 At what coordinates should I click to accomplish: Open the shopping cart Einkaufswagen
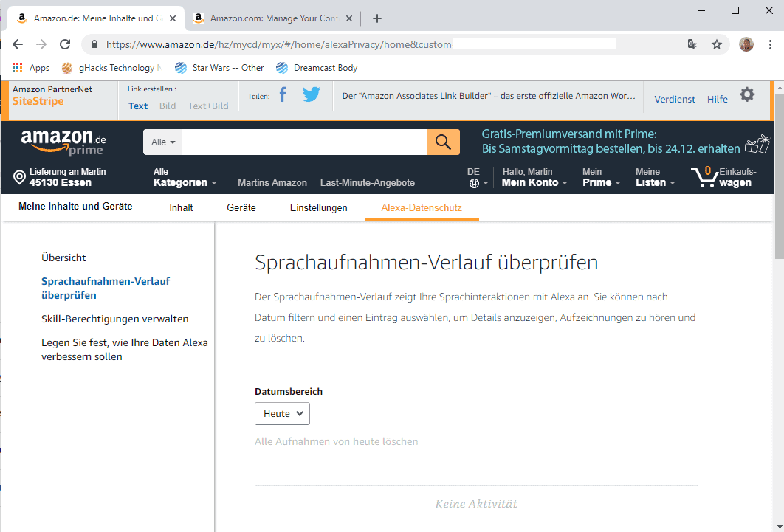tap(723, 177)
